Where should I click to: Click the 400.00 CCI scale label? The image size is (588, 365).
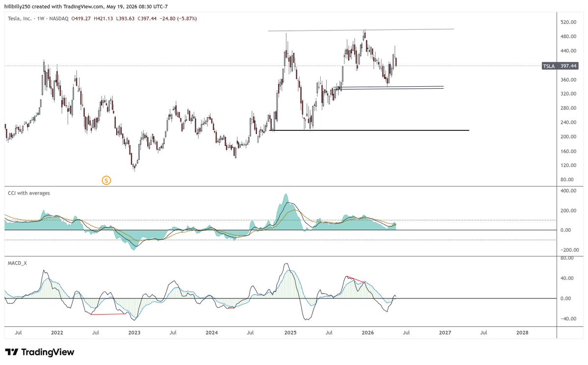(568, 191)
